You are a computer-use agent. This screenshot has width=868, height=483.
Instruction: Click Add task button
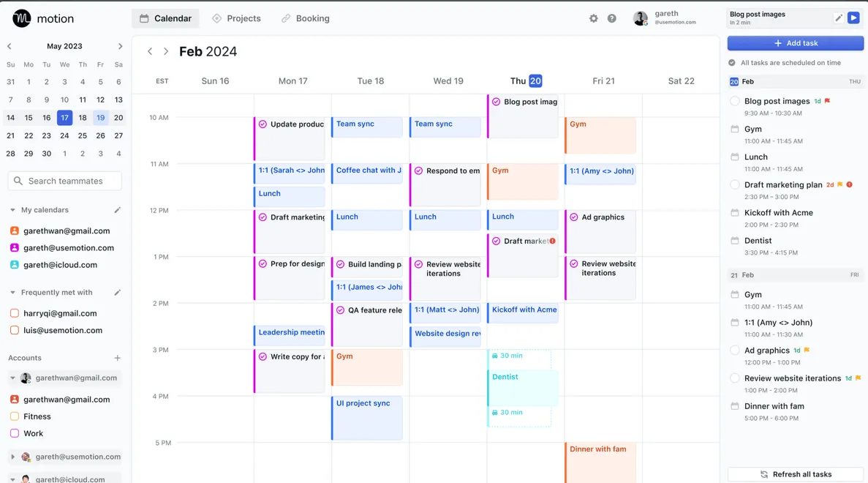coord(796,43)
